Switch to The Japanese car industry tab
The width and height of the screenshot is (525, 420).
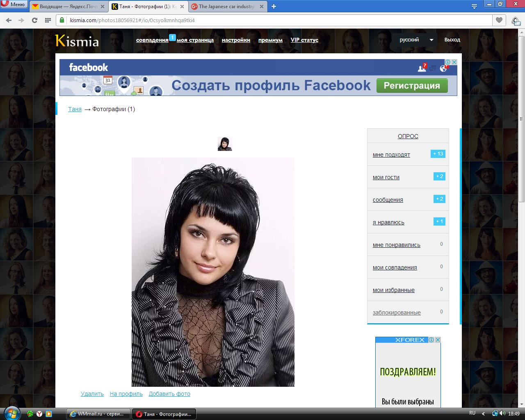[x=227, y=7]
